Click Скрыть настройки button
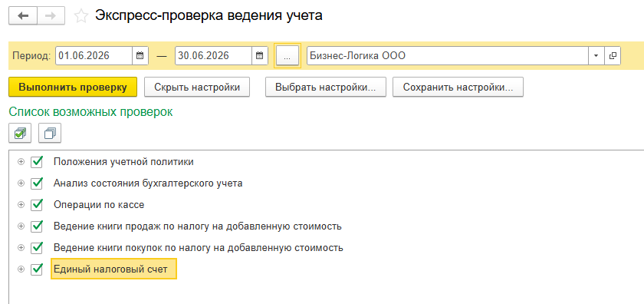This screenshot has height=304, width=644. [197, 88]
